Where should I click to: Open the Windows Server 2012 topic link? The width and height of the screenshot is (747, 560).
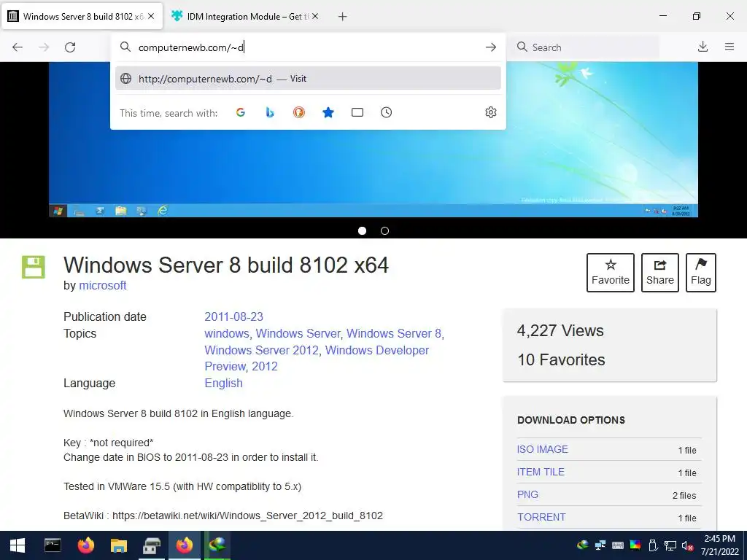262,350
